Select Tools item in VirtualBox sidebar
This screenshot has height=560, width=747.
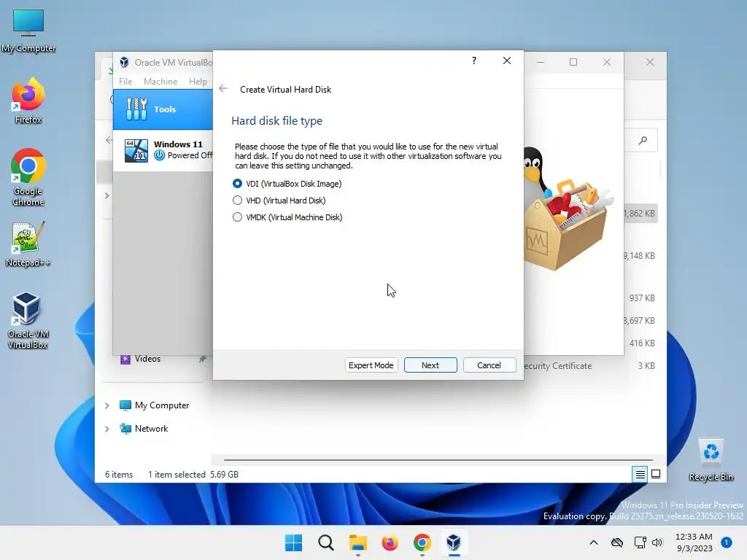point(163,109)
